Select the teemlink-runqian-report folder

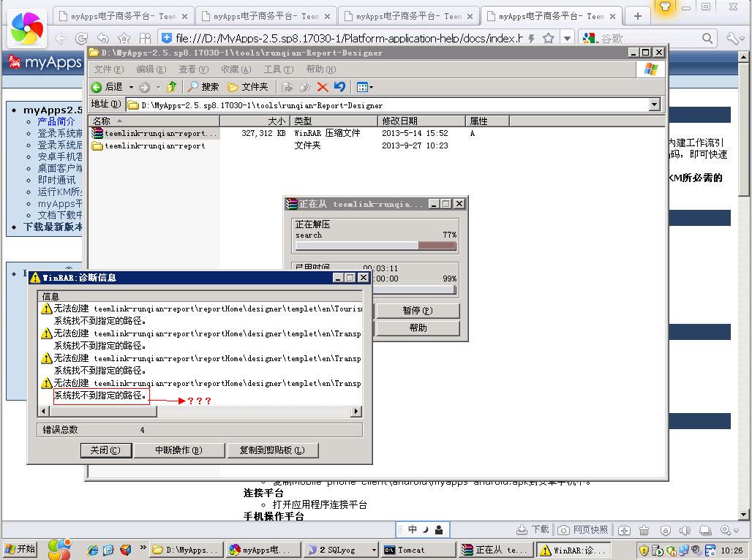tap(148, 145)
